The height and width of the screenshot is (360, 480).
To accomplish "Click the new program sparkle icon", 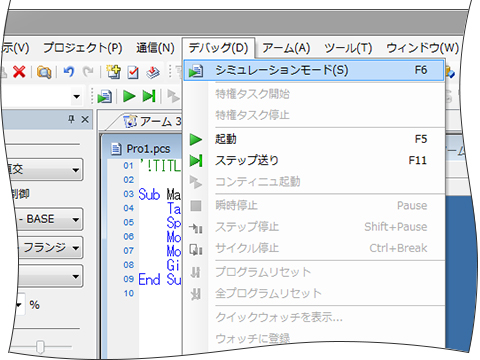I will coord(114,72).
